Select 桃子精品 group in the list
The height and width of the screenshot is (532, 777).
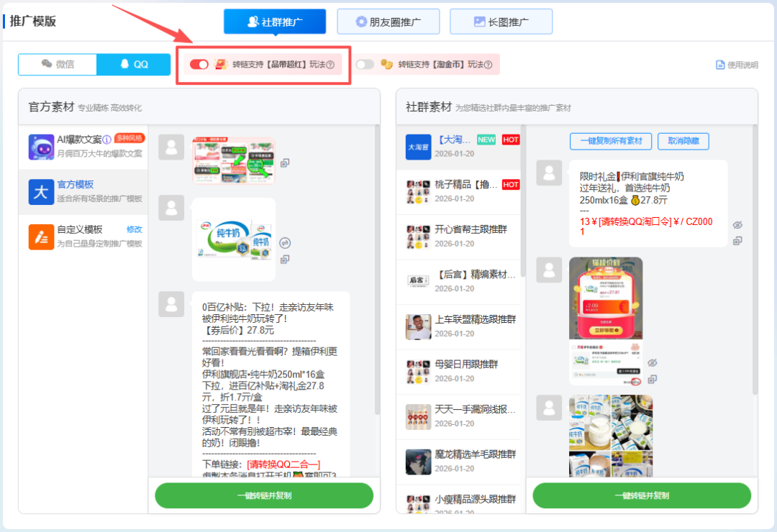[x=459, y=192]
